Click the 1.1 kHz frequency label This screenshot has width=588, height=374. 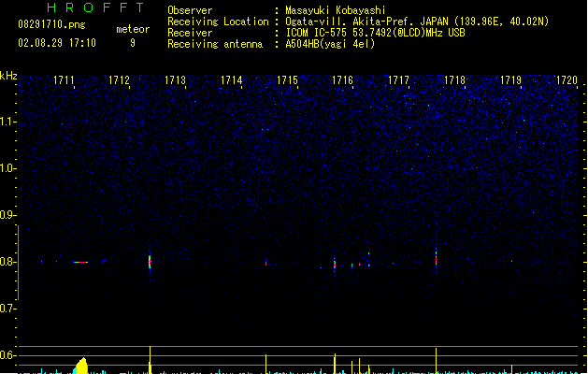click(x=7, y=122)
